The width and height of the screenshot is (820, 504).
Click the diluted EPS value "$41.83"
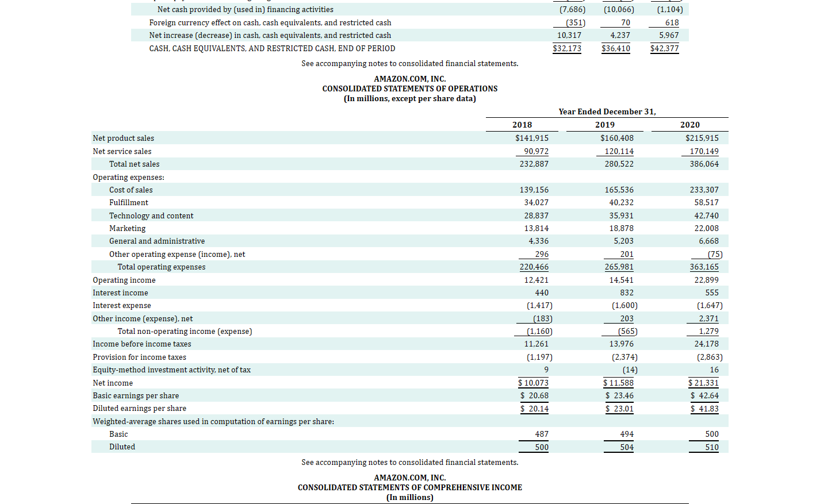click(704, 408)
